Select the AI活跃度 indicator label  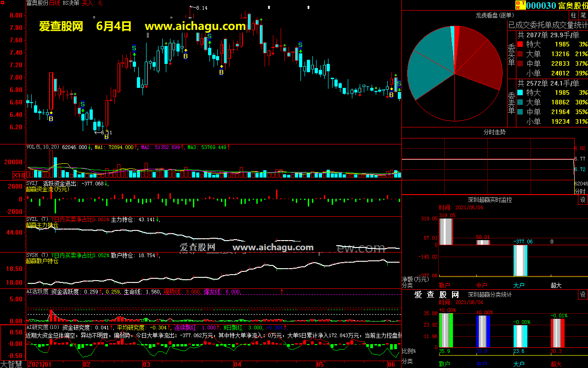tap(37, 292)
